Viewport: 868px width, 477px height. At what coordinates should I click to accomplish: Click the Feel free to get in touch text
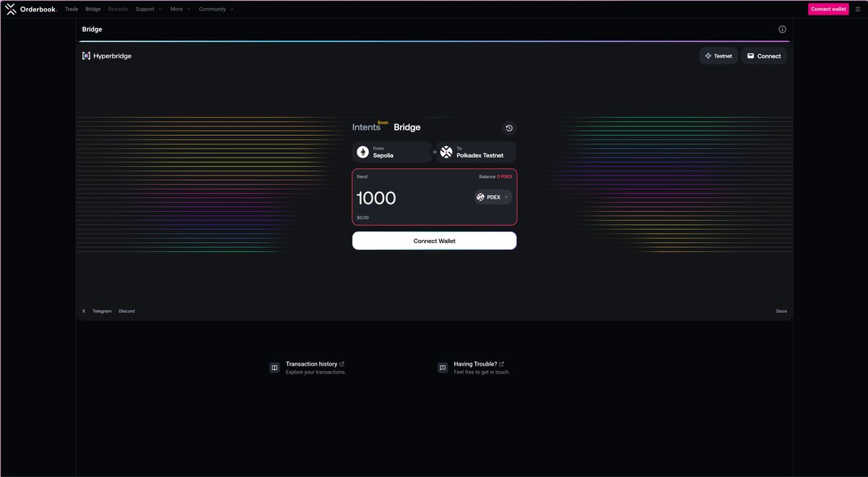click(x=482, y=372)
